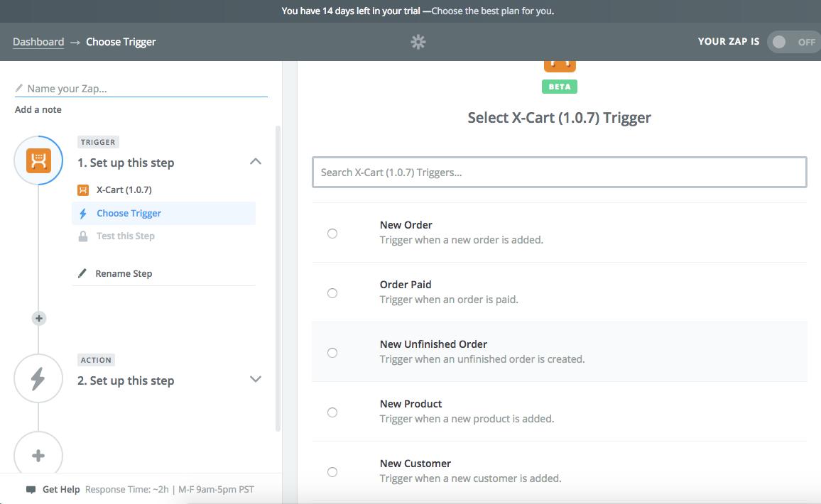Click YOUR ZAP IS label
This screenshot has height=504, width=821.
coord(729,41)
